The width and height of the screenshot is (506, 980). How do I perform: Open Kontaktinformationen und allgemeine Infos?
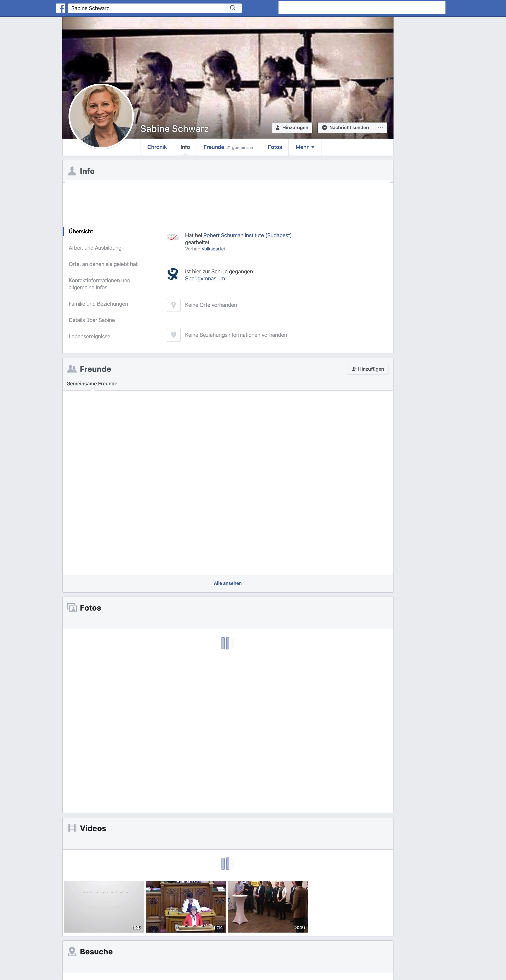coord(99,284)
